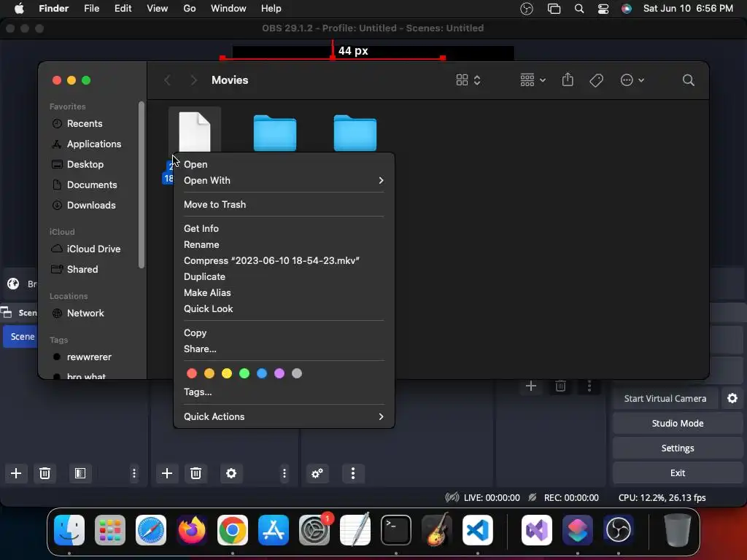Open TextEdit from the Dock

[355, 530]
